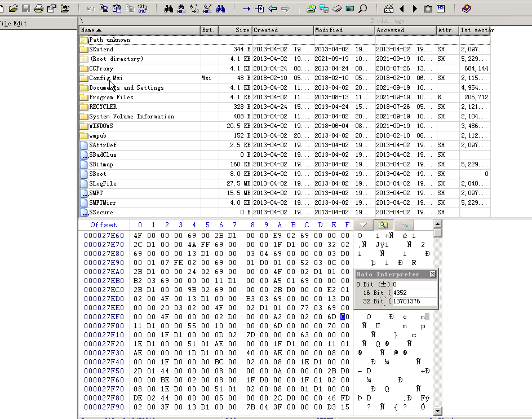Click the Go To Sector icon
The height and width of the screenshot is (419, 532).
(259, 8)
